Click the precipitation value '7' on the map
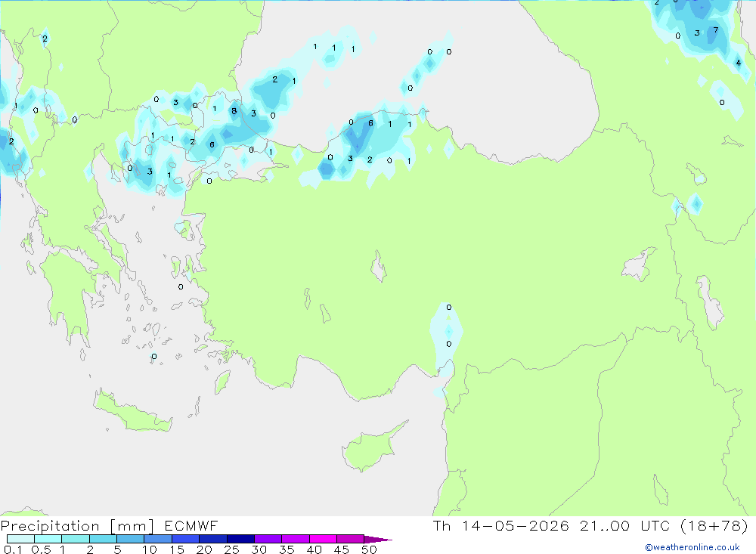Image resolution: width=756 pixels, height=554 pixels. [x=715, y=30]
